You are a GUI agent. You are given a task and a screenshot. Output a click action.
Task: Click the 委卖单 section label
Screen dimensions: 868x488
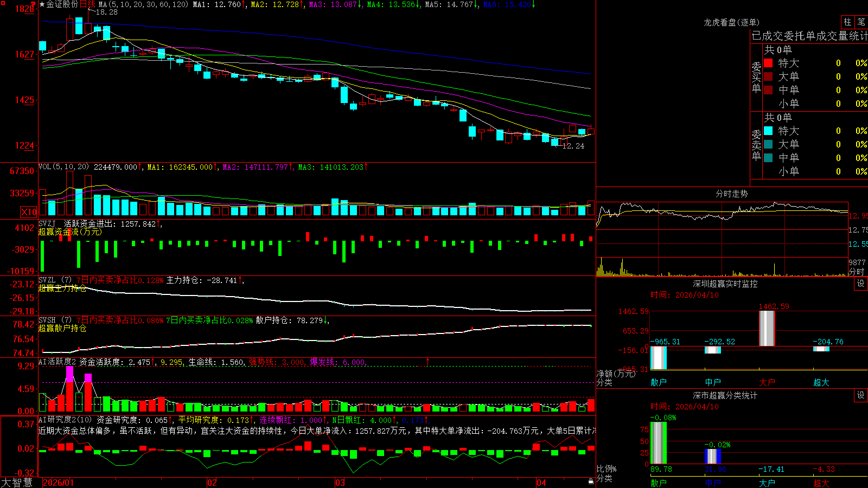(x=756, y=145)
